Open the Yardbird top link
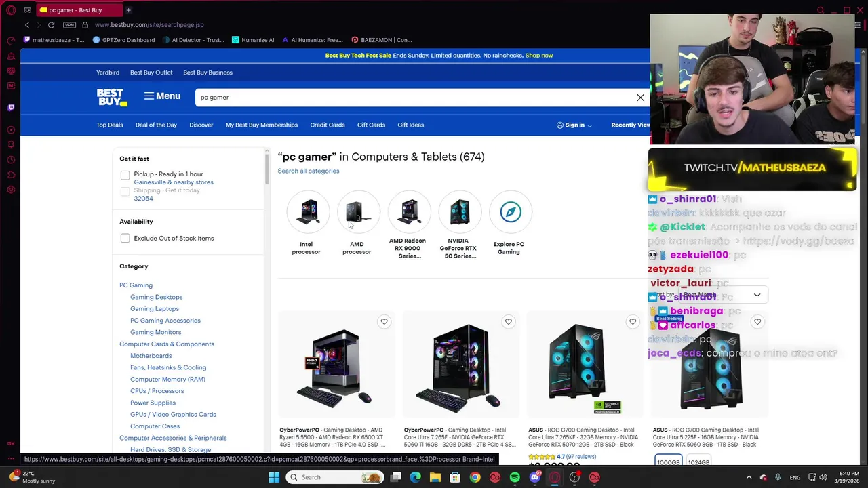This screenshot has height=488, width=868. [108, 73]
